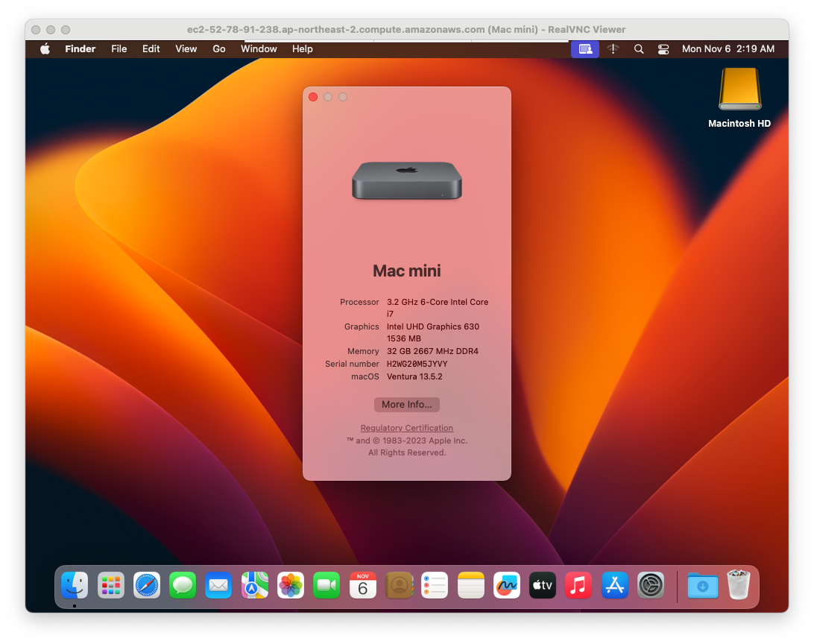
Task: Open the Finder application menu
Action: coord(80,48)
